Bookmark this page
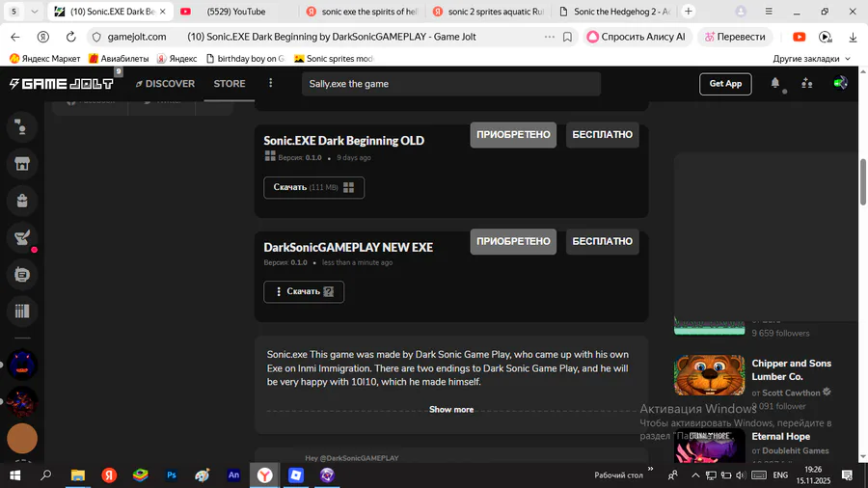Screen dimensions: 868x488 567,37
